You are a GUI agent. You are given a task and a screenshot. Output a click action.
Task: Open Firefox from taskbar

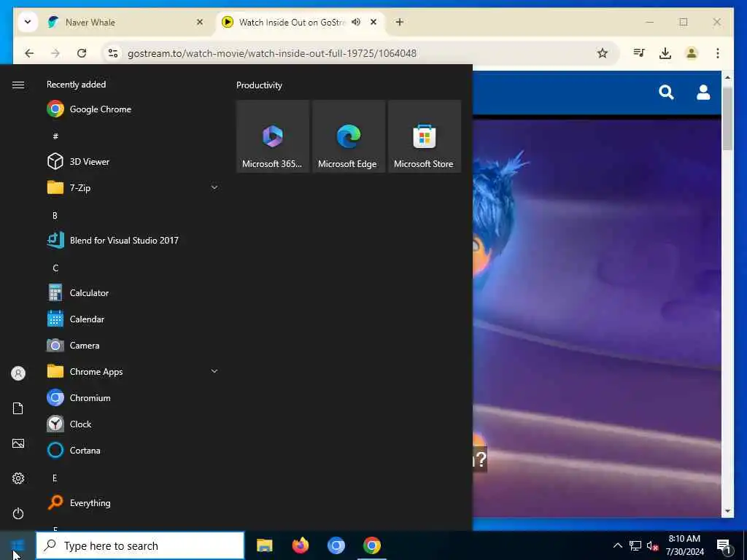pos(300,545)
